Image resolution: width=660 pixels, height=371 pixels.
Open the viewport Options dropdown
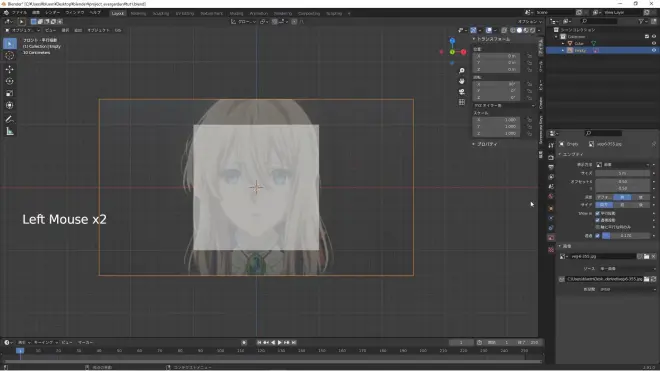point(530,21)
